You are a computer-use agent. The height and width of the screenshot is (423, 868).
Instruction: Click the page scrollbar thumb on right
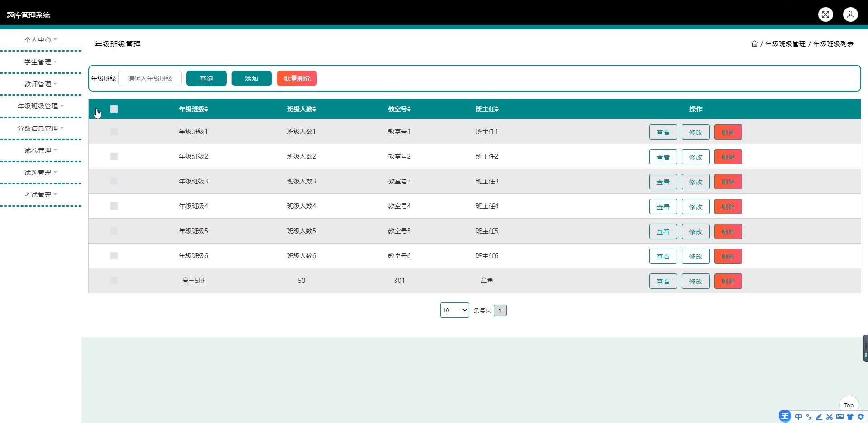pyautogui.click(x=866, y=348)
